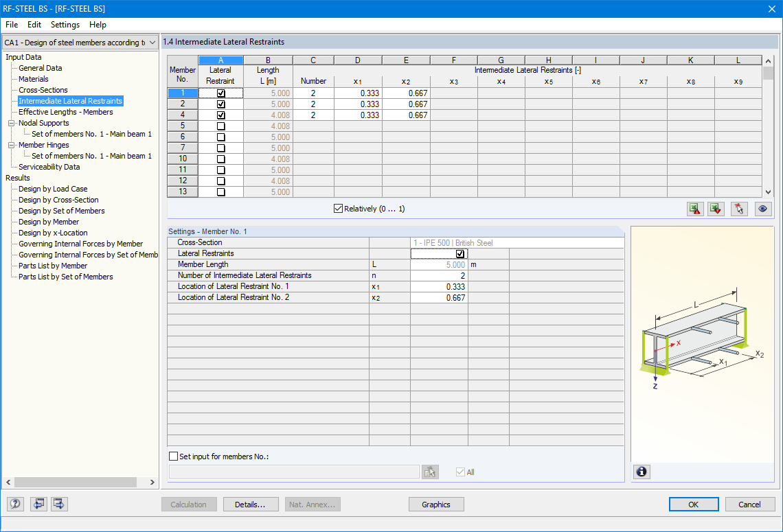Click the members number input field
Viewport: 783px width, 532px height.
pos(294,472)
